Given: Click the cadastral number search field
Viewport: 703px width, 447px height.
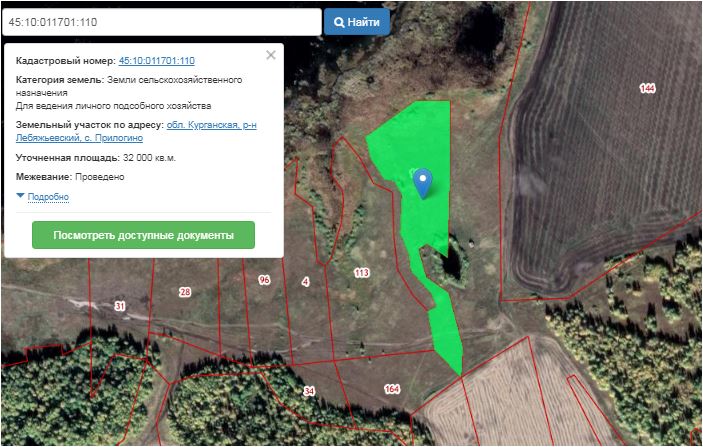Looking at the screenshot, I should (x=161, y=21).
